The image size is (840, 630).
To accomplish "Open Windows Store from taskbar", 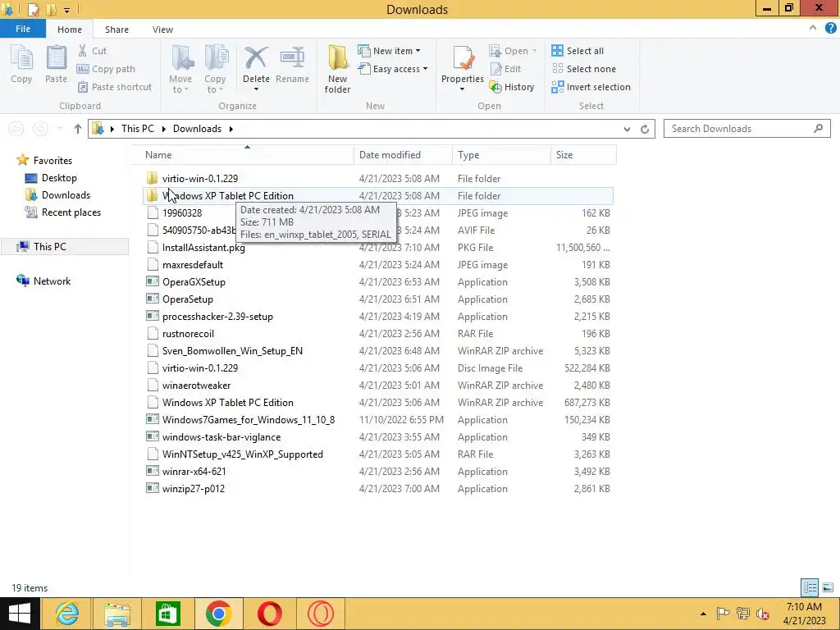I will point(167,614).
